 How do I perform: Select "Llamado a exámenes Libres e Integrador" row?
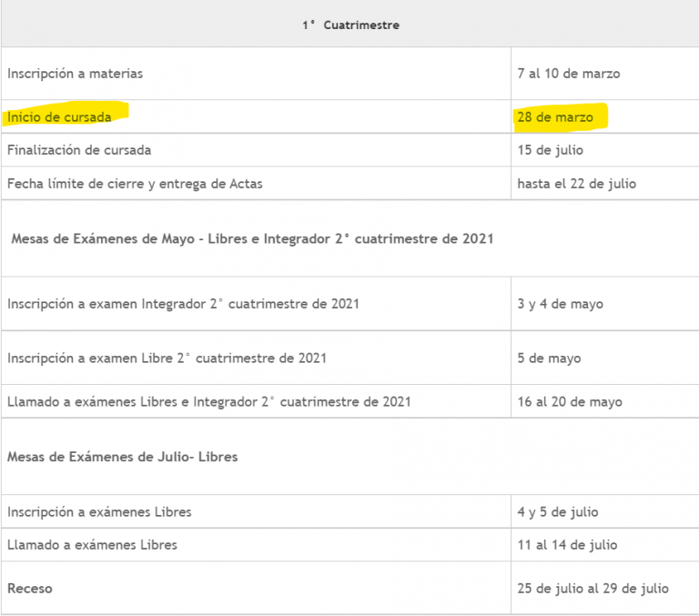coord(208,401)
